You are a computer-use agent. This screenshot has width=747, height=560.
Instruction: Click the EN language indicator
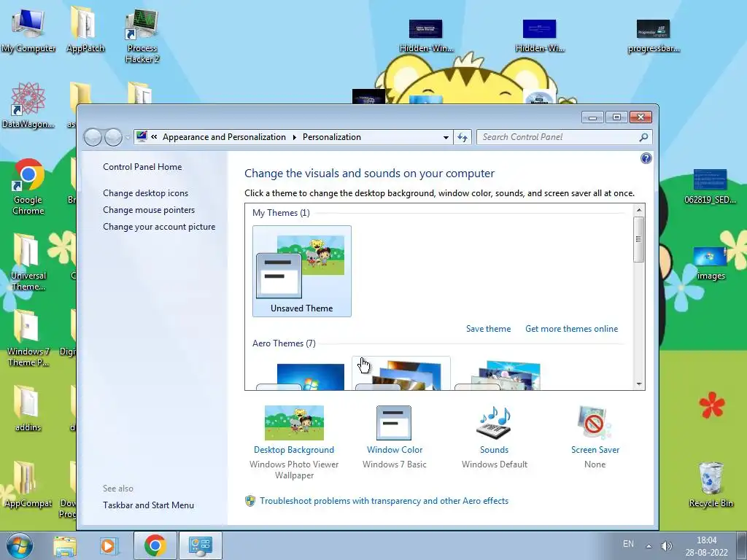[x=628, y=544]
